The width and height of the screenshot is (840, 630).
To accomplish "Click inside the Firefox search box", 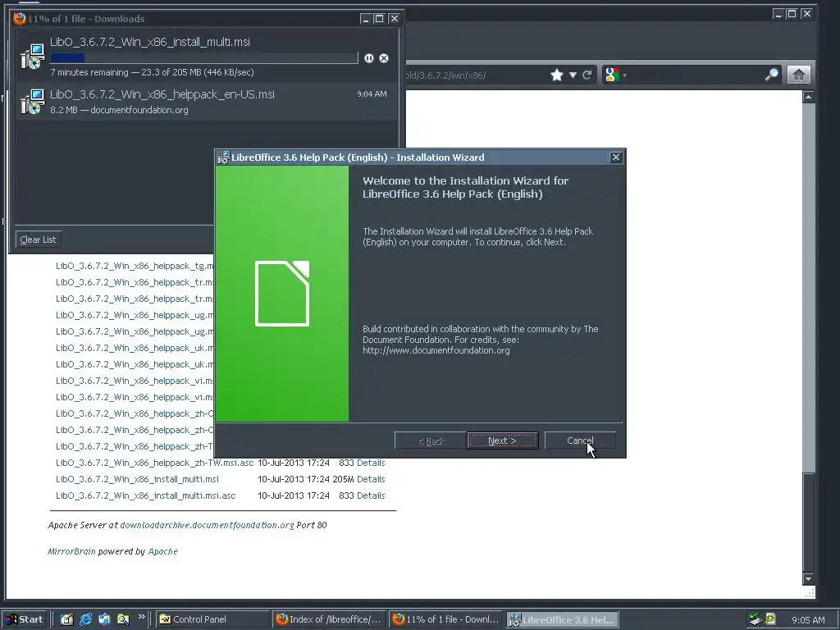I will pos(695,75).
